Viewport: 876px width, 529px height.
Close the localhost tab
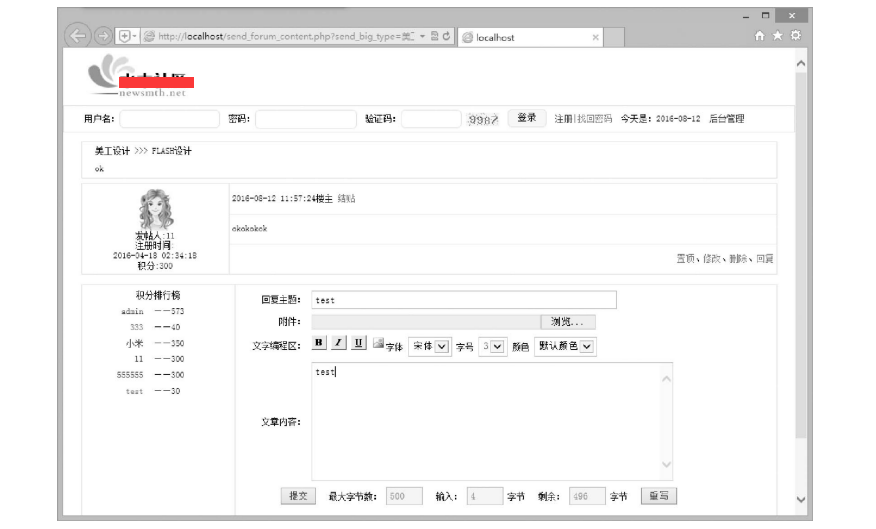(596, 37)
